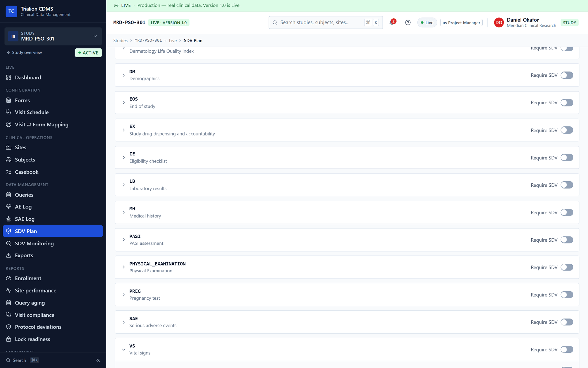This screenshot has height=368, width=588.
Task: Click the Dashboard sidebar icon
Action: (x=9, y=77)
